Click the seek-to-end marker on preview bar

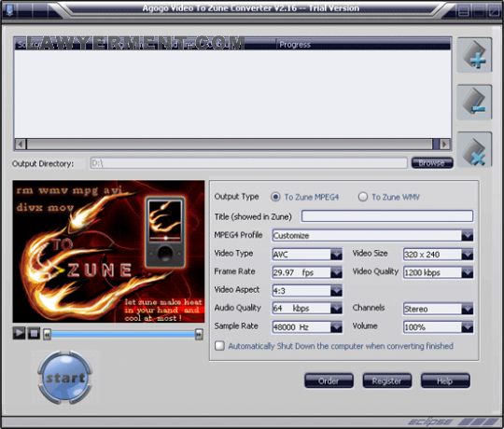pos(199,335)
